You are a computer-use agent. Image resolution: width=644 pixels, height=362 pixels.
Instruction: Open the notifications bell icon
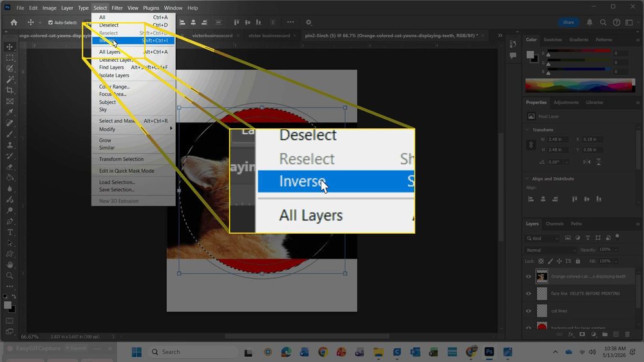(589, 23)
